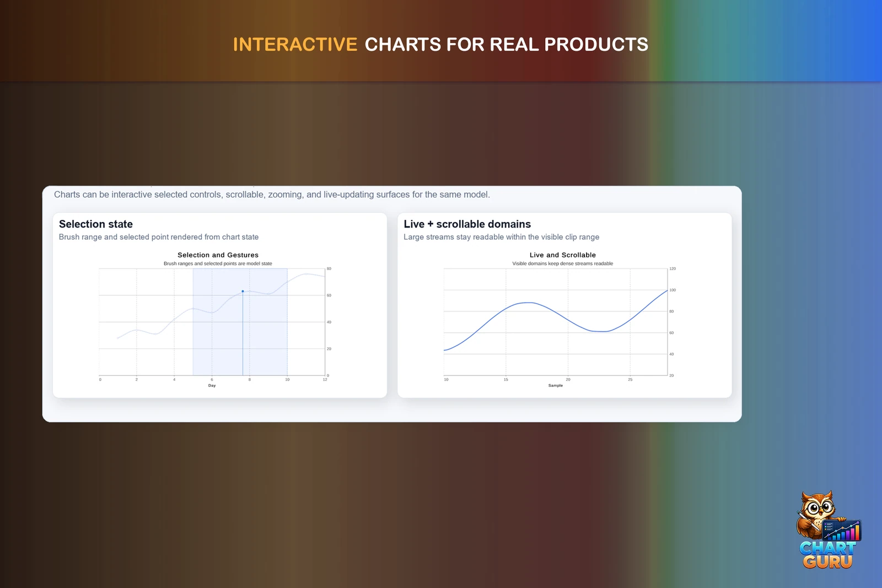Viewport: 882px width, 588px height.
Task: Click the 'Selection state' card heading
Action: tap(96, 224)
